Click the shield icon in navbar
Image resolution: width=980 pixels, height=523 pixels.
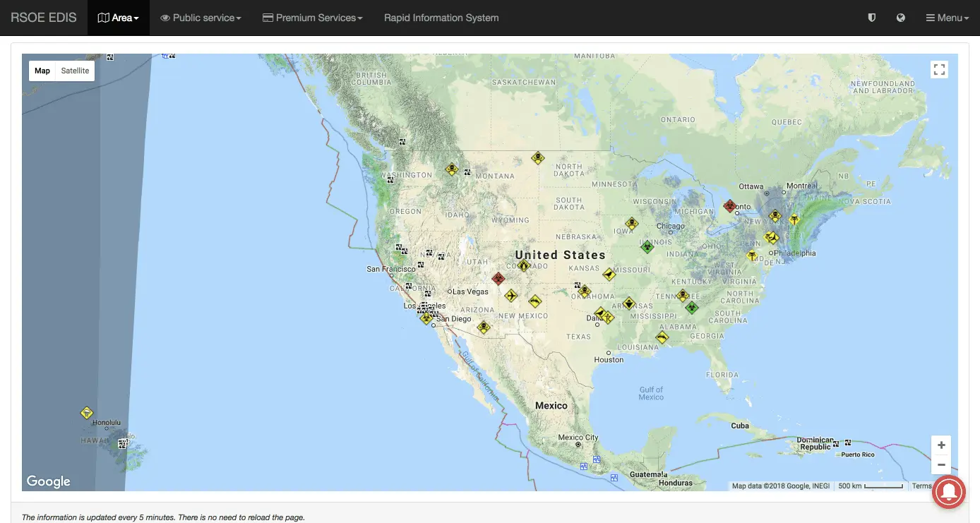point(872,18)
